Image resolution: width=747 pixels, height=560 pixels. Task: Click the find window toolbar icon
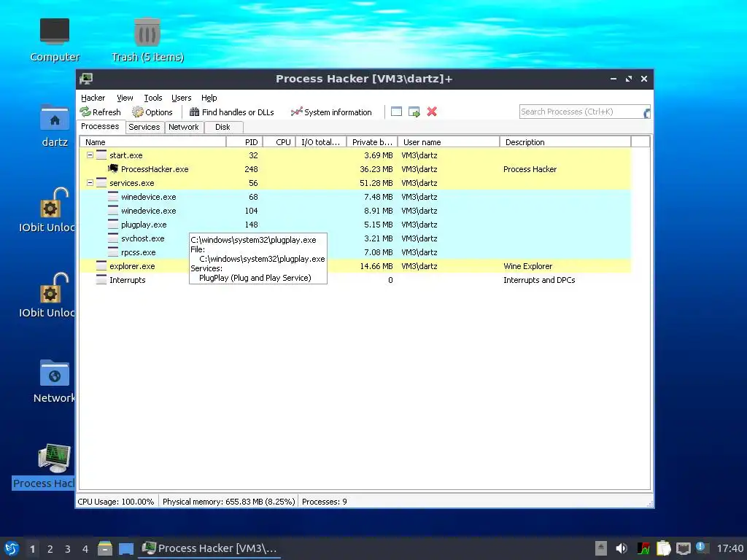[x=396, y=112]
